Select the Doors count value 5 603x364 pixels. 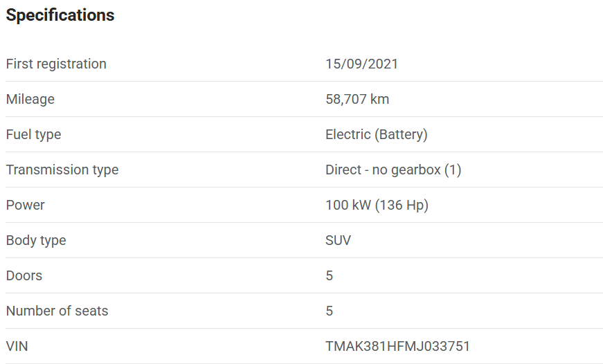[330, 275]
